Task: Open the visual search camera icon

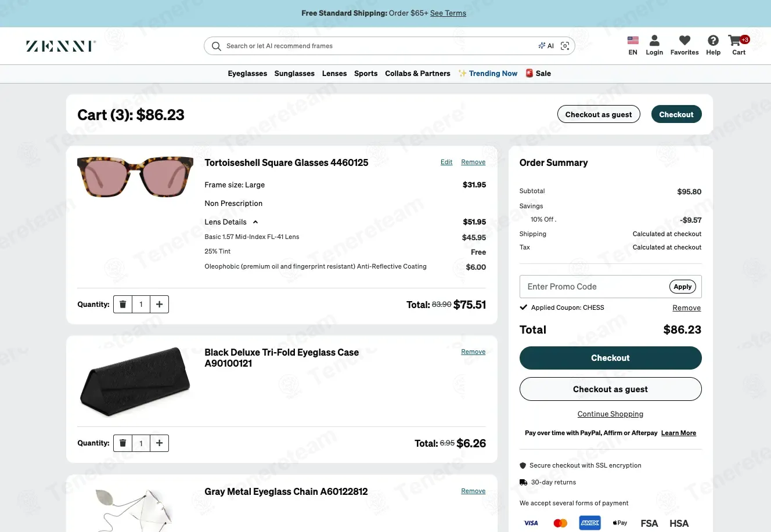Action: point(565,46)
